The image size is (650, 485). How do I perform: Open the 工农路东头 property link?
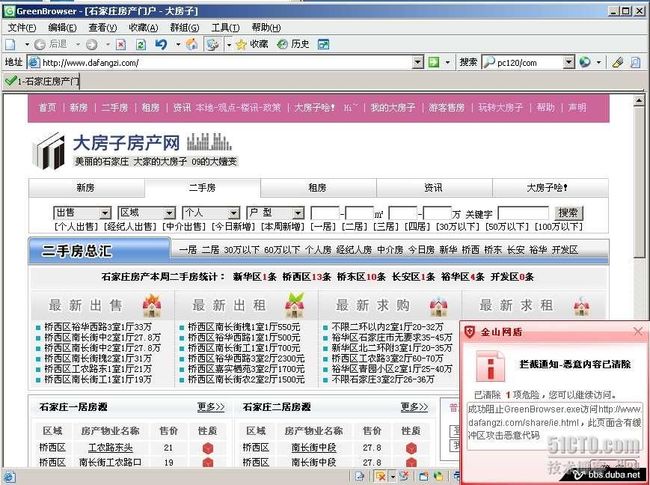point(110,448)
